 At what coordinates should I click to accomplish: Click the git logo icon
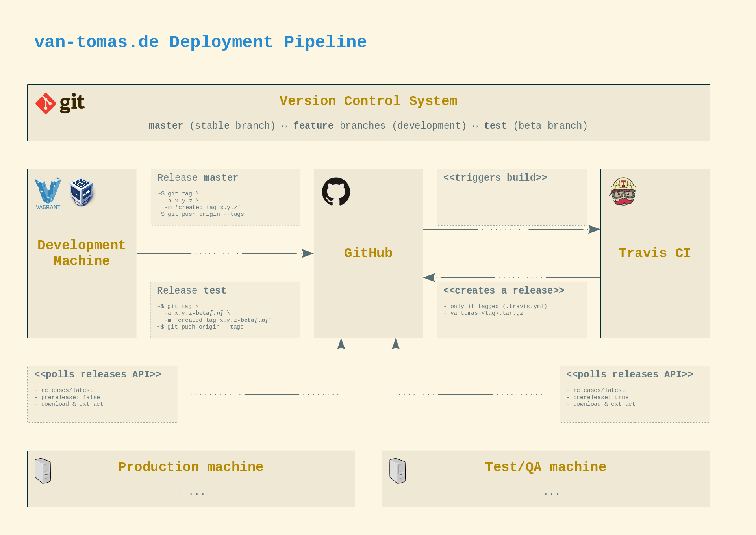60,104
